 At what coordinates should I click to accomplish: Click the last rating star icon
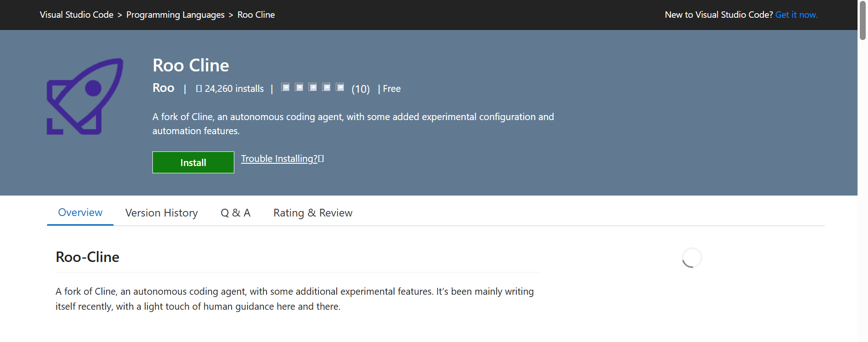tap(340, 87)
